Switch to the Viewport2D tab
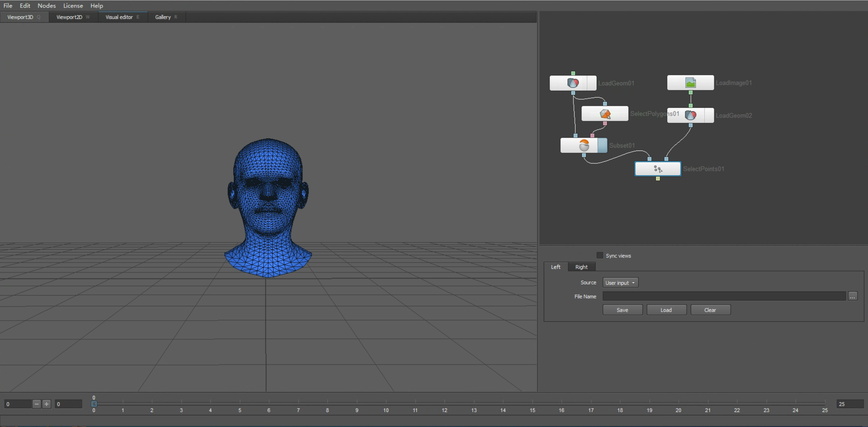The width and height of the screenshot is (868, 427). tap(69, 17)
